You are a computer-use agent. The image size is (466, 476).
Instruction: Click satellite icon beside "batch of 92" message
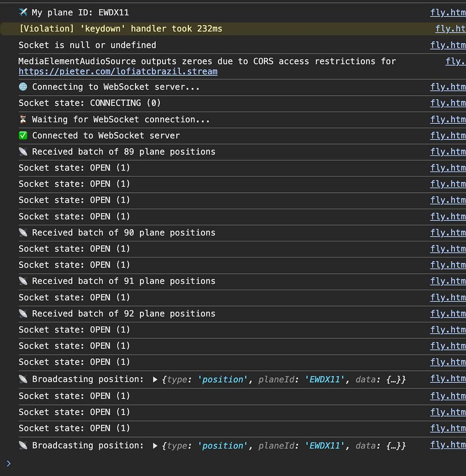[x=23, y=314]
